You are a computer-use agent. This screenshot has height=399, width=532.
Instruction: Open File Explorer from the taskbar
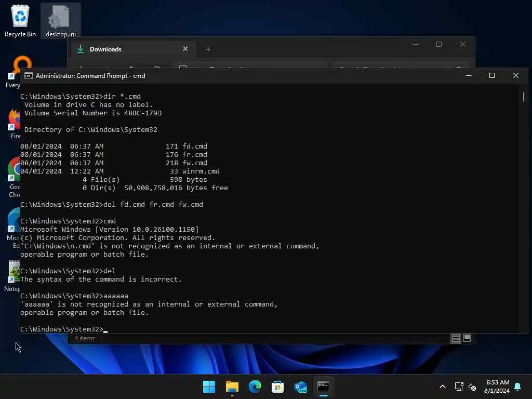point(232,387)
